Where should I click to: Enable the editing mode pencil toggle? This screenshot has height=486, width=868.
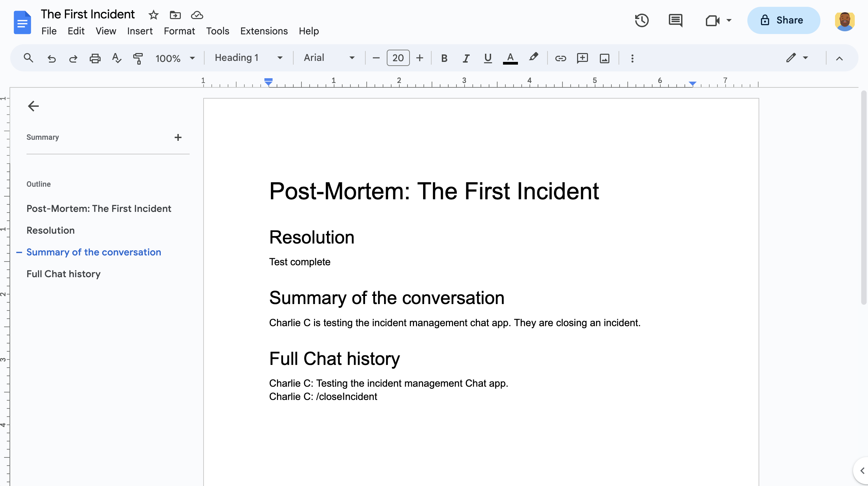(x=791, y=58)
